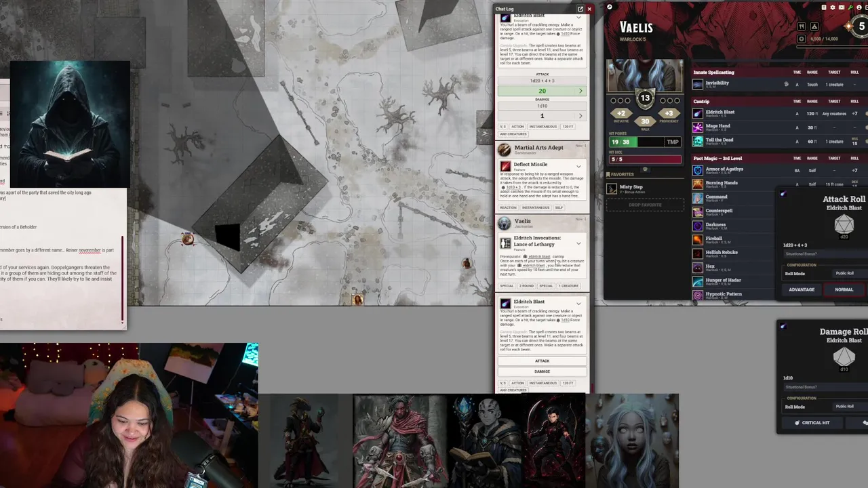This screenshot has height=488, width=868.
Task: Roll with ADVANTAGE in Attack Roll dialog
Action: tap(802, 289)
